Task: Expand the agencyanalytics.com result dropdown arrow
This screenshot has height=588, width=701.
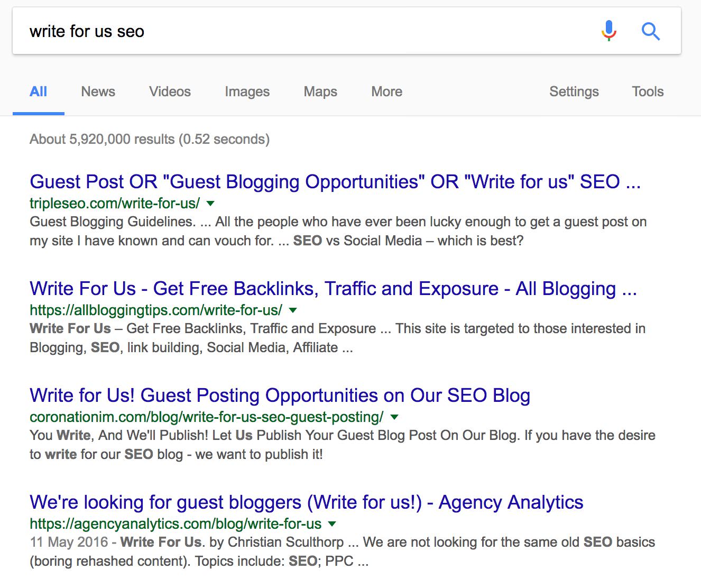Action: [x=332, y=524]
